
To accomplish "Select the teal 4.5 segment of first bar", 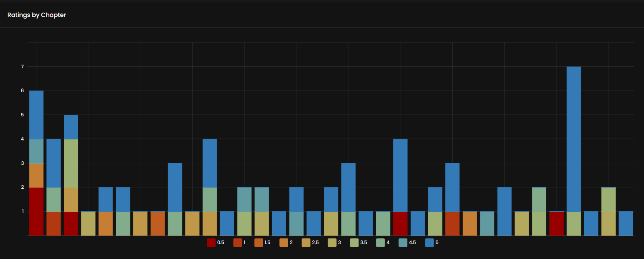I will [x=36, y=151].
